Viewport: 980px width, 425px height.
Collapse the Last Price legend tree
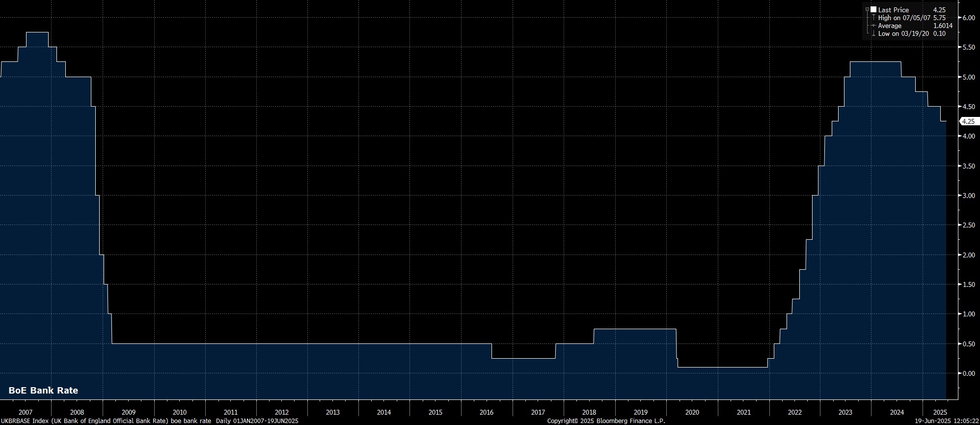pos(868,9)
